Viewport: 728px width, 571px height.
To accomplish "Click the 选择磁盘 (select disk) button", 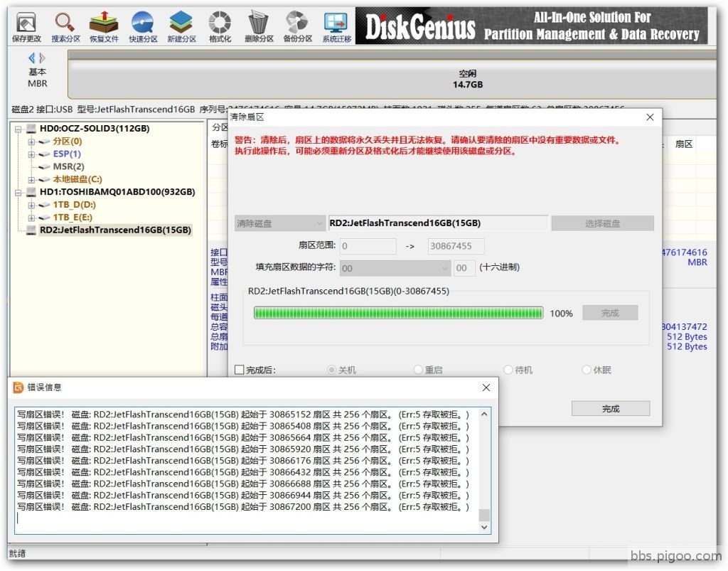I will pyautogui.click(x=603, y=223).
